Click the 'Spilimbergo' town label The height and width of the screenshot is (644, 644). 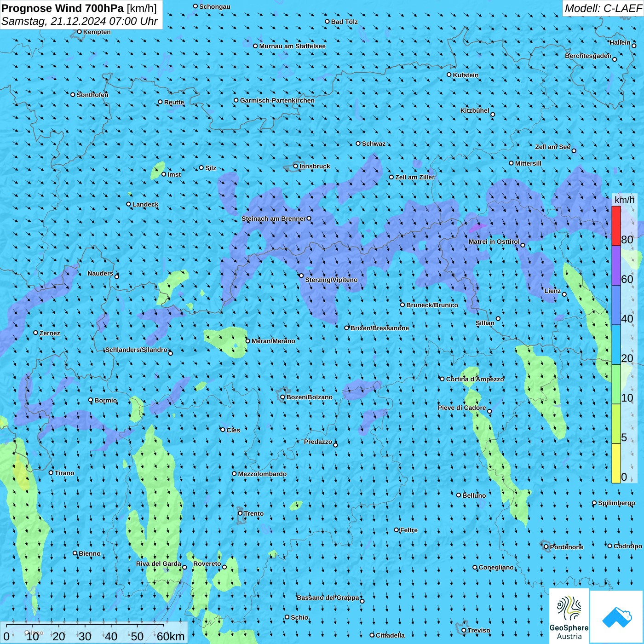[616, 503]
